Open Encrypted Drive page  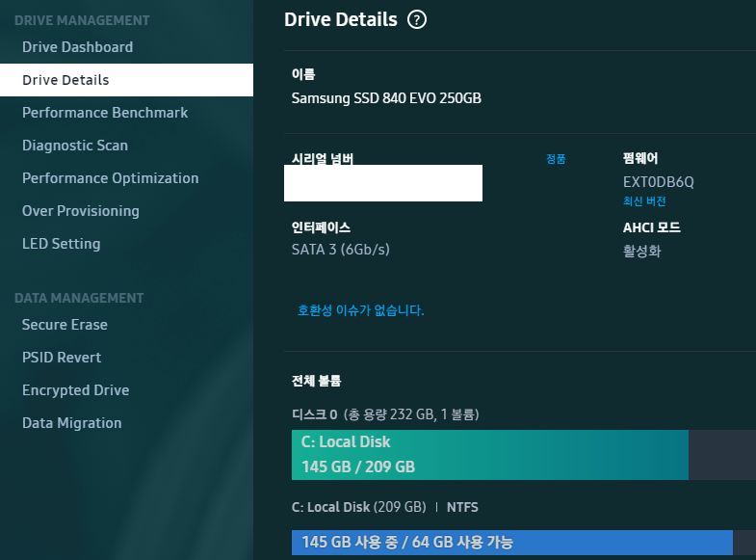(x=76, y=390)
